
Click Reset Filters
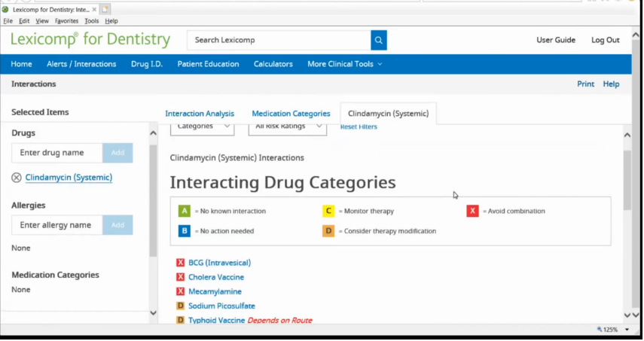359,126
